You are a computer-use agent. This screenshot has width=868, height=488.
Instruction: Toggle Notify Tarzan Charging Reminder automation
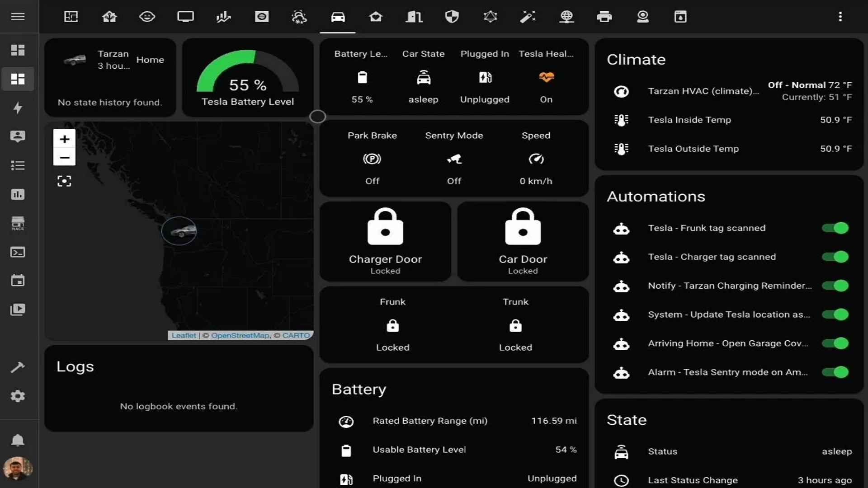(x=835, y=286)
